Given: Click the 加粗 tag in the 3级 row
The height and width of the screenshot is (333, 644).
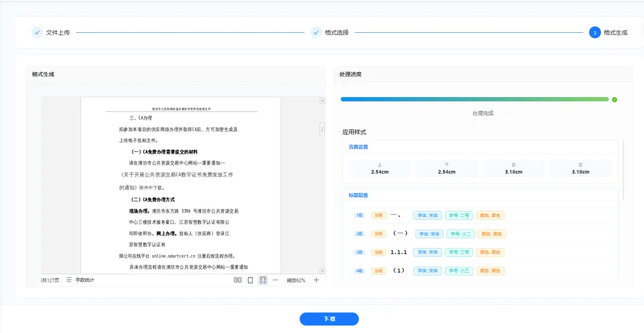Looking at the screenshot, I should (x=378, y=252).
